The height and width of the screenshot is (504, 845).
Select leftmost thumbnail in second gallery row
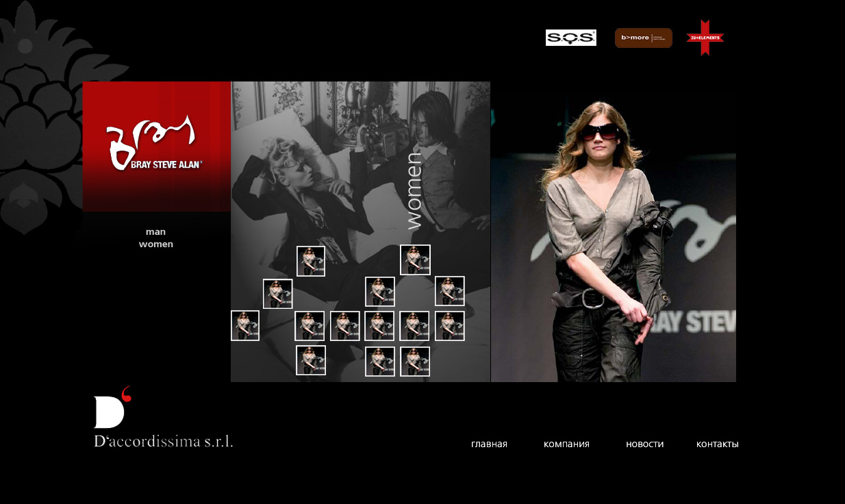pos(278,294)
